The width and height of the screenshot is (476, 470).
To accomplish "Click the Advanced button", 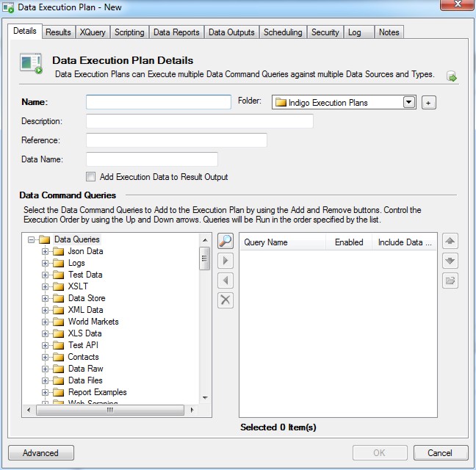I will 40,453.
